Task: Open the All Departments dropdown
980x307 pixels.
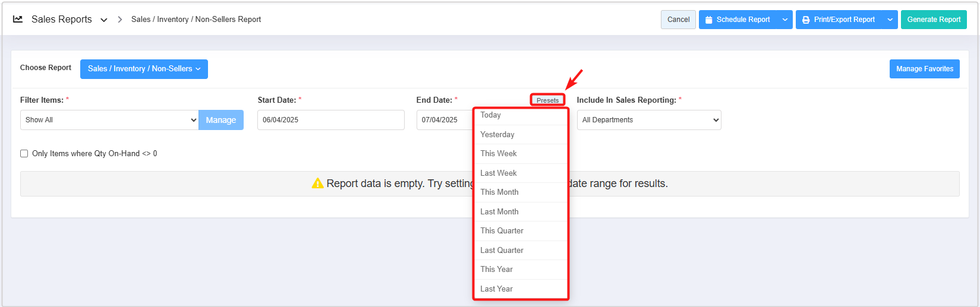Action: pyautogui.click(x=648, y=120)
